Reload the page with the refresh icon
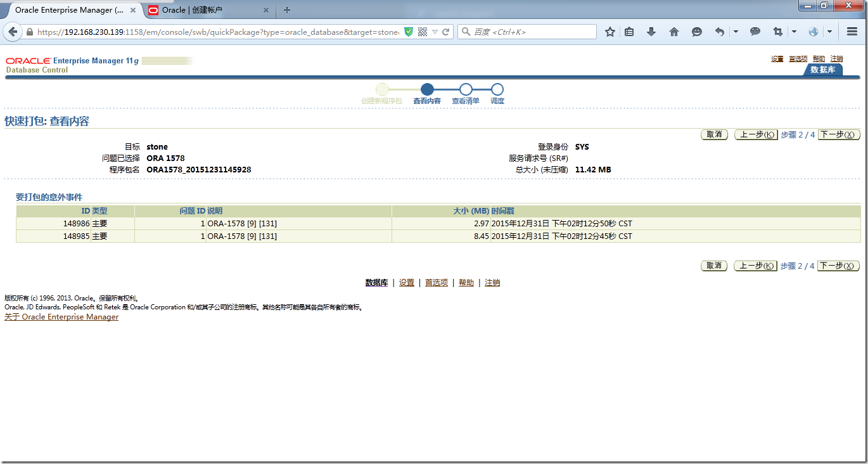The image size is (868, 464). point(446,32)
